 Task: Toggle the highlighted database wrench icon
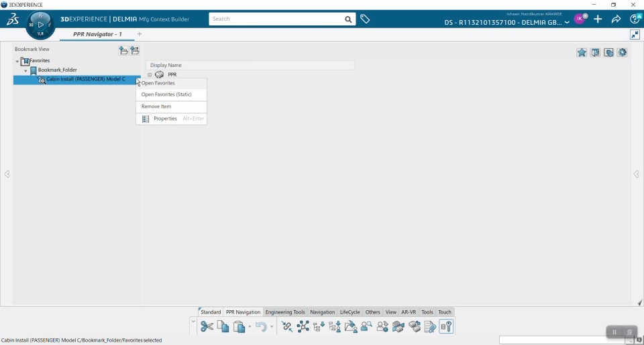coord(446,326)
